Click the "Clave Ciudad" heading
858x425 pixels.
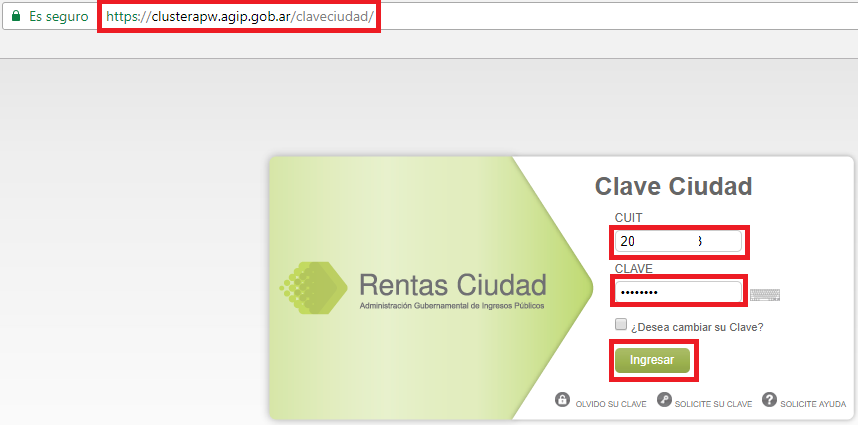coord(673,186)
